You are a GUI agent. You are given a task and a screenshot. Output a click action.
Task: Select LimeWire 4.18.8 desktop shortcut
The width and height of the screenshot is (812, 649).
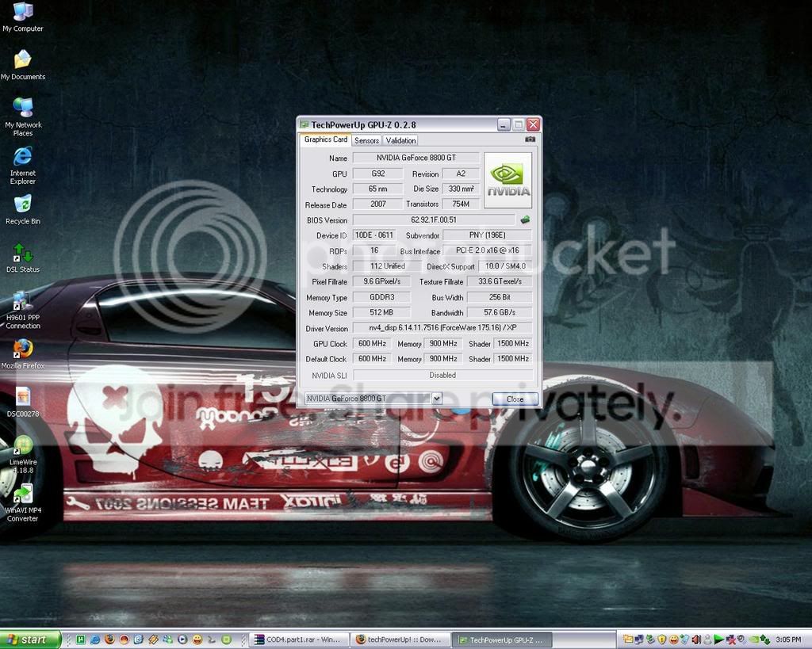click(x=23, y=454)
